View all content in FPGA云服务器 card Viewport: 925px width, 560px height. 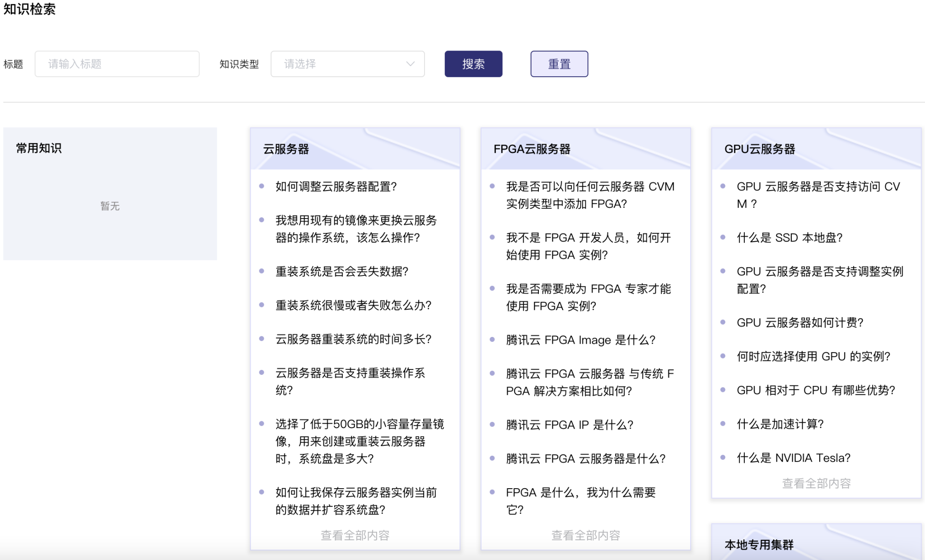[x=586, y=536]
